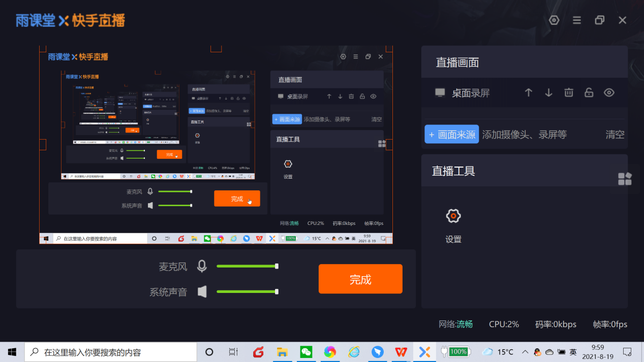Click the large 添加摄像头、录屏等 hint text
The width and height of the screenshot is (644, 362).
point(524,135)
